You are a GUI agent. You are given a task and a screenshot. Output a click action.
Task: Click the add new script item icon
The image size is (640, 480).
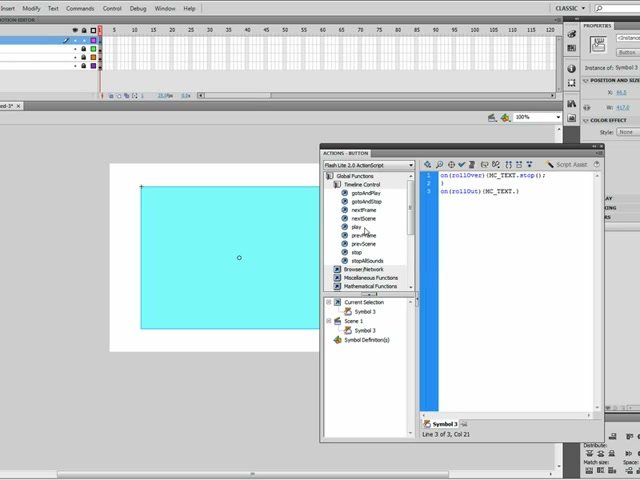tap(427, 164)
